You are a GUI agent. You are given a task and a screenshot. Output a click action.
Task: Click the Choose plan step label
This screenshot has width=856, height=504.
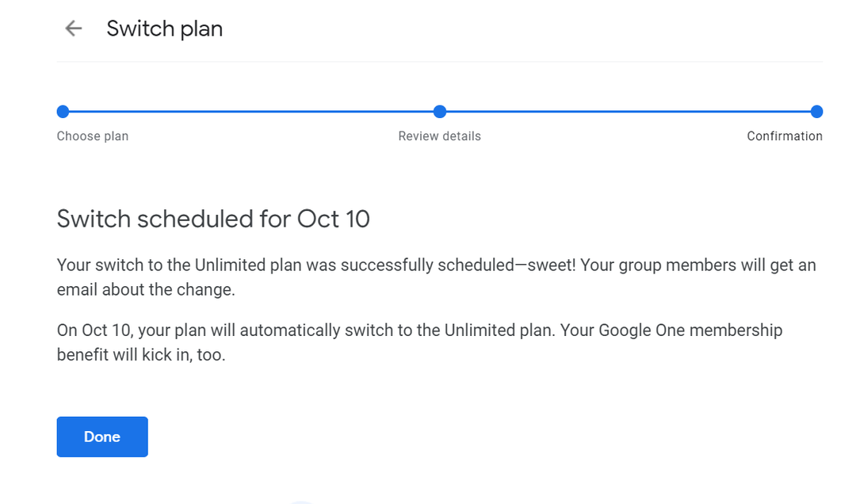pyautogui.click(x=93, y=136)
